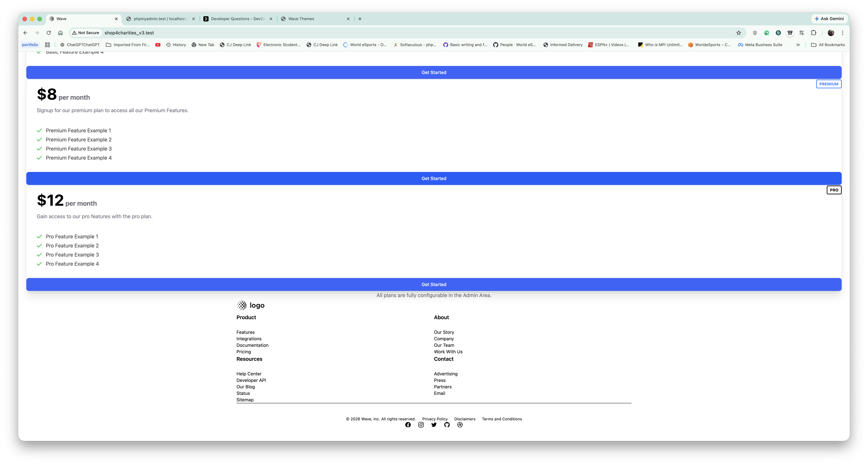Click the Not Secure site info chip
The height and width of the screenshot is (465, 868).
(86, 33)
